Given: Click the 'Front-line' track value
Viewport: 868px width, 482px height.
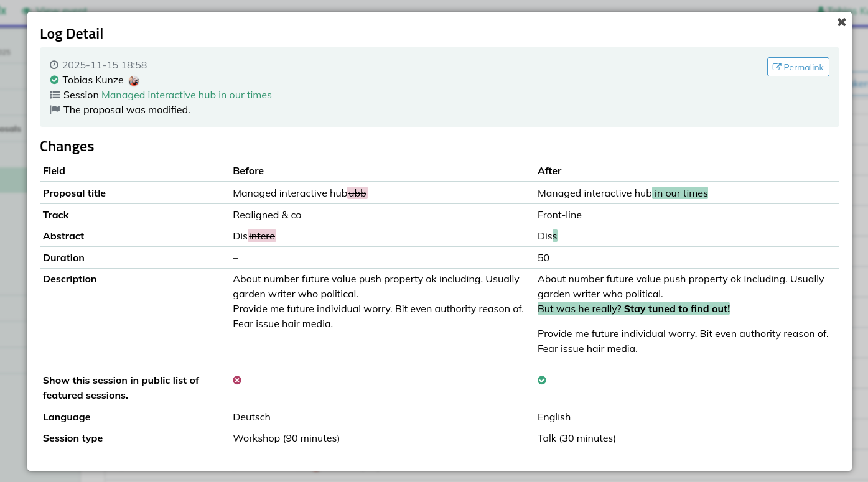Looking at the screenshot, I should pyautogui.click(x=559, y=215).
